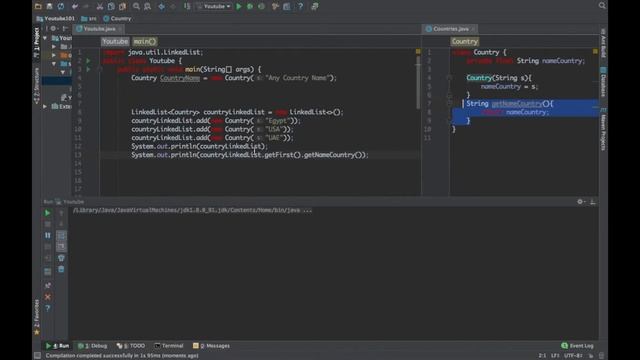Click red Close X in Run panel

click(47, 297)
